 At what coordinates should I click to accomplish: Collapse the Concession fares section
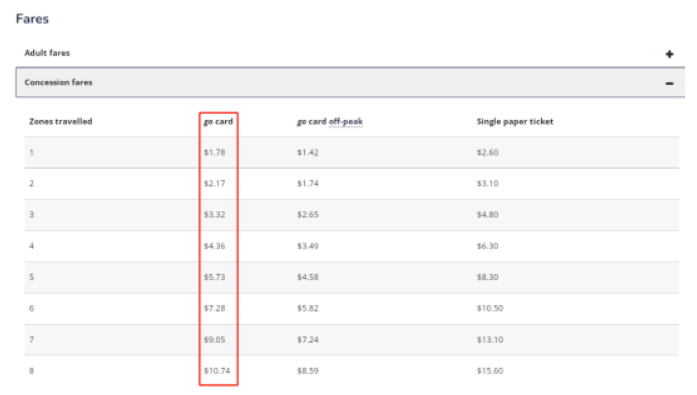(350, 83)
